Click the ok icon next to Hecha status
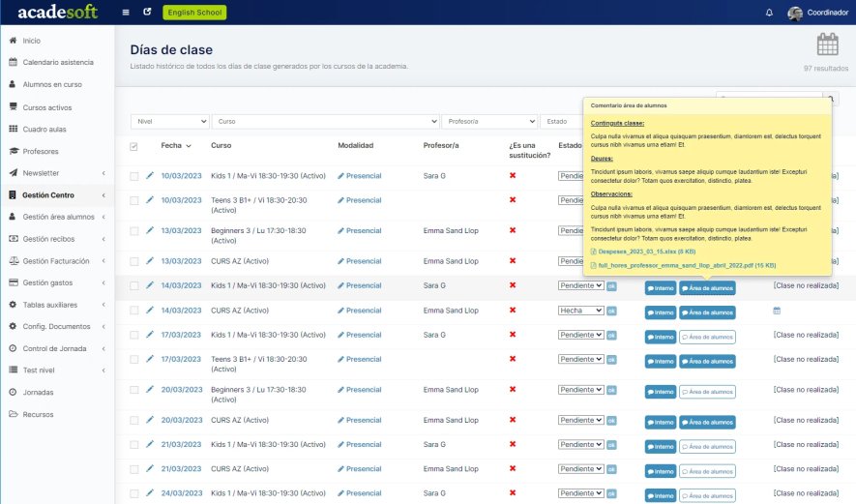This screenshot has height=504, width=856. (x=612, y=311)
